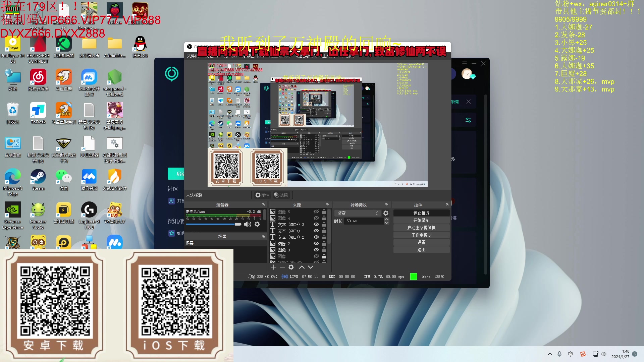Click 开始录制 to start recording
Screen dimensions: 644x362
pos(421,221)
